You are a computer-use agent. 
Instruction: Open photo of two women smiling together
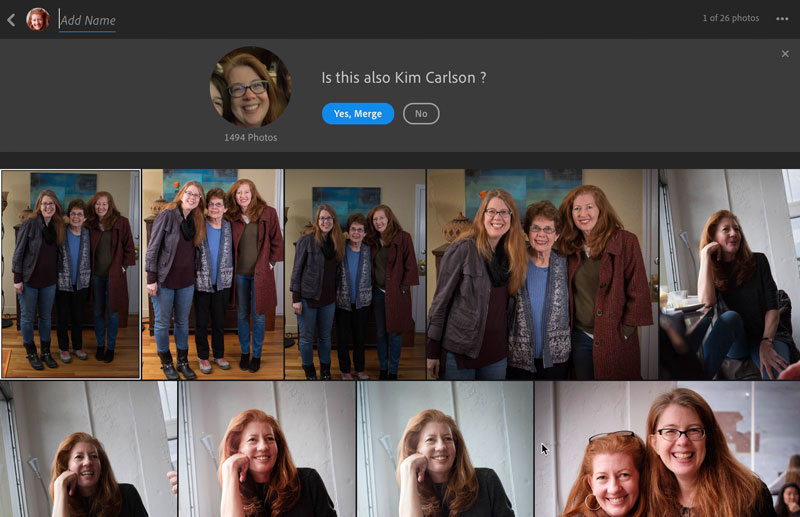(x=667, y=449)
